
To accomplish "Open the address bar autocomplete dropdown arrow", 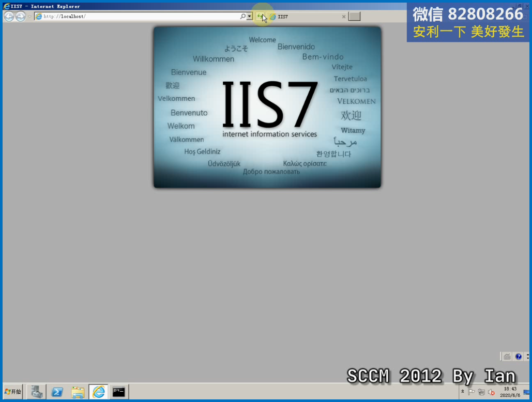I will [250, 16].
